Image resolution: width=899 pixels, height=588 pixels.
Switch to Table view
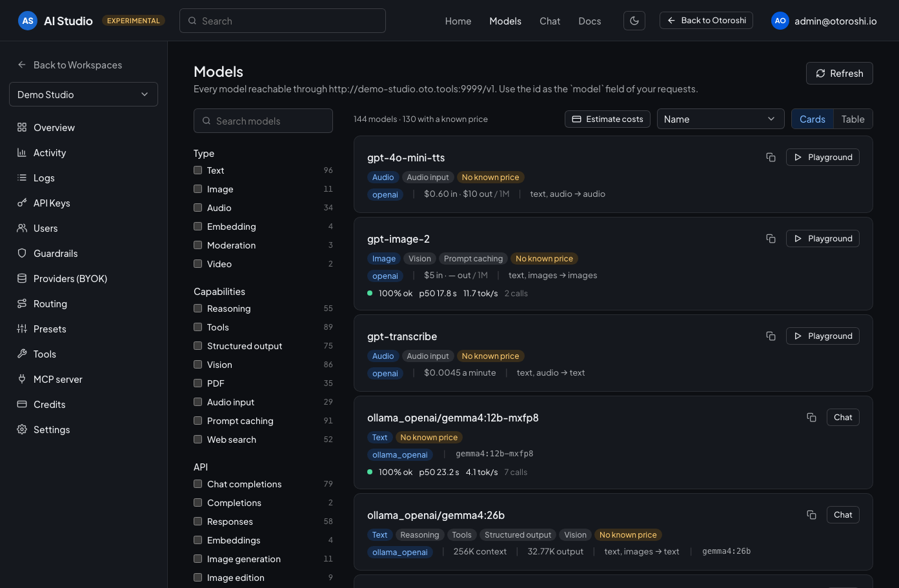[x=853, y=119]
